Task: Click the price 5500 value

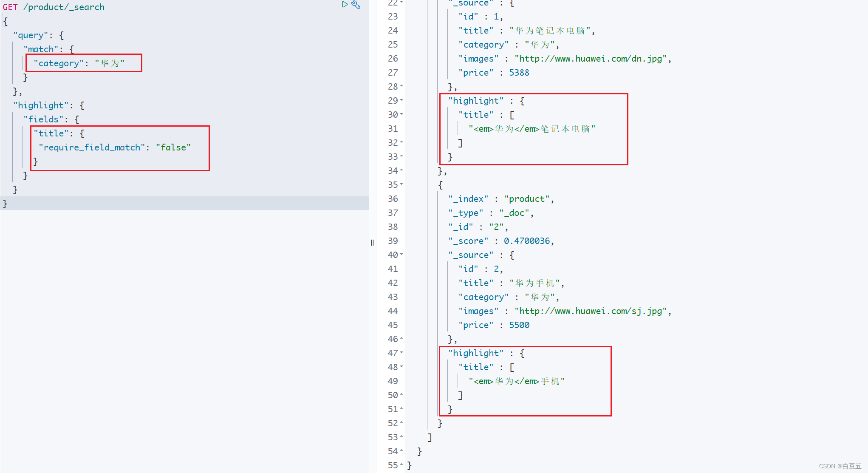Action: [519, 325]
